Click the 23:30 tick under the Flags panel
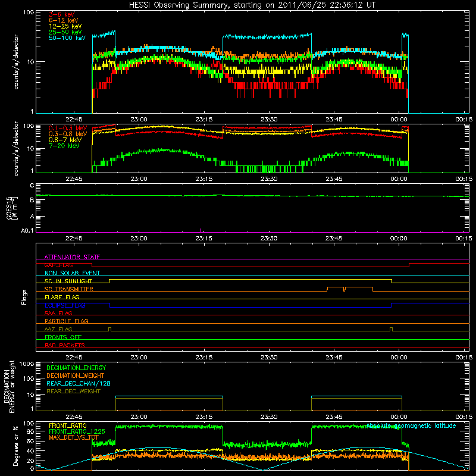 click(269, 358)
